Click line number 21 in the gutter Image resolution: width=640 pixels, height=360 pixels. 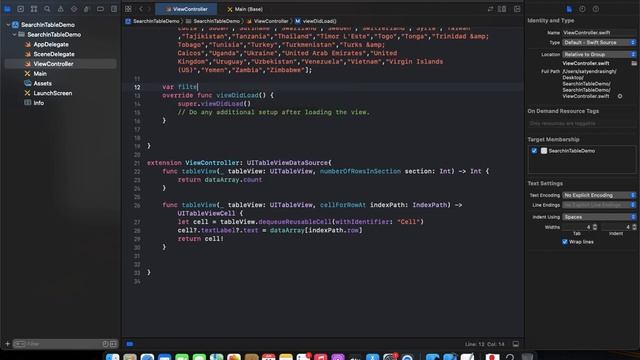(137, 163)
